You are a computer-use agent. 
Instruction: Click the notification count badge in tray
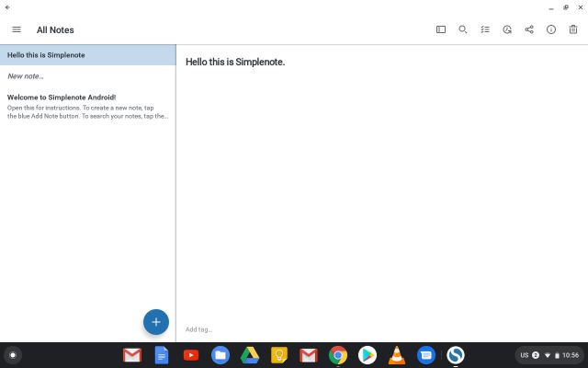(x=536, y=355)
